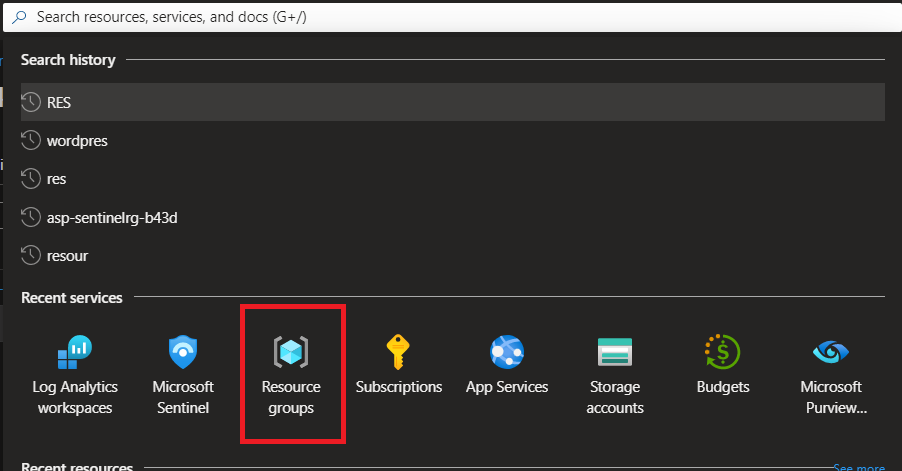The height and width of the screenshot is (471, 902).
Task: Open the Microsoft Purview eye icon
Action: 831,352
